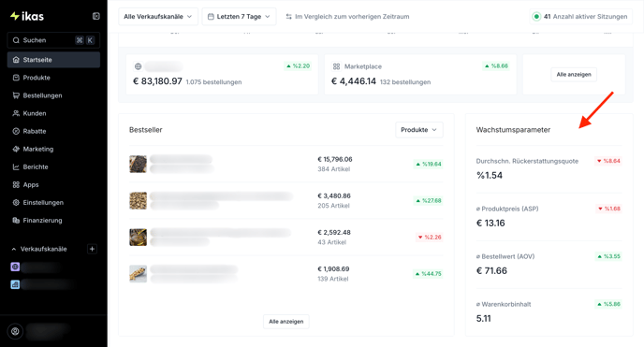Open Alle Verkaufskanäle dropdown
This screenshot has width=644, height=347.
coord(158,17)
